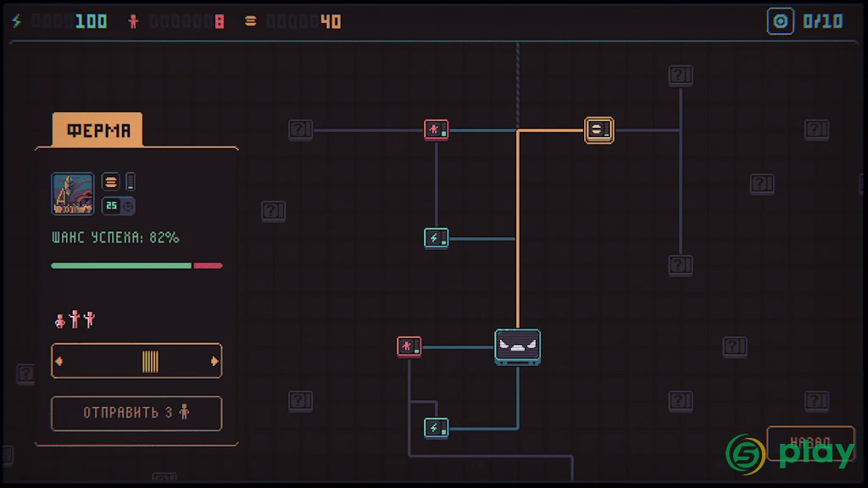Select the highlighted orange farm food node
The width and height of the screenshot is (868, 488).
click(599, 130)
